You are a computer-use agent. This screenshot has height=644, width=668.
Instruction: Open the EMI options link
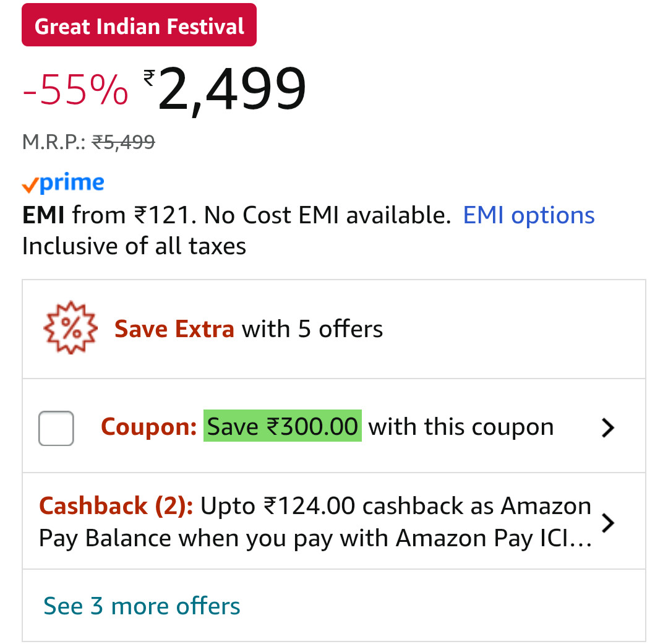(529, 215)
